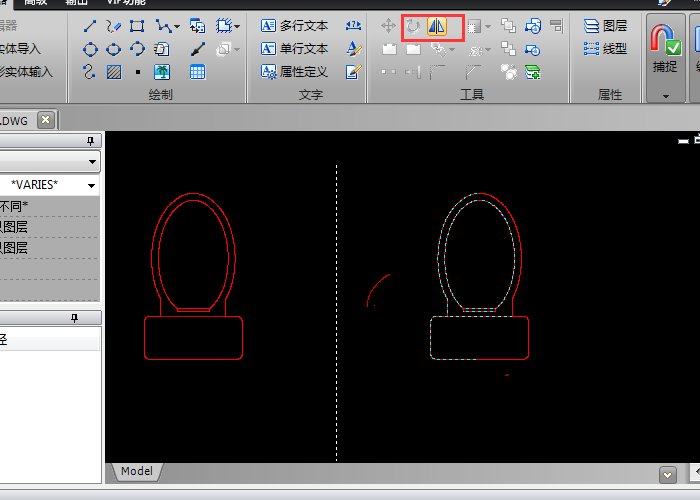Select the Line drawing tool
Screen dimensions: 700x500
90,26
